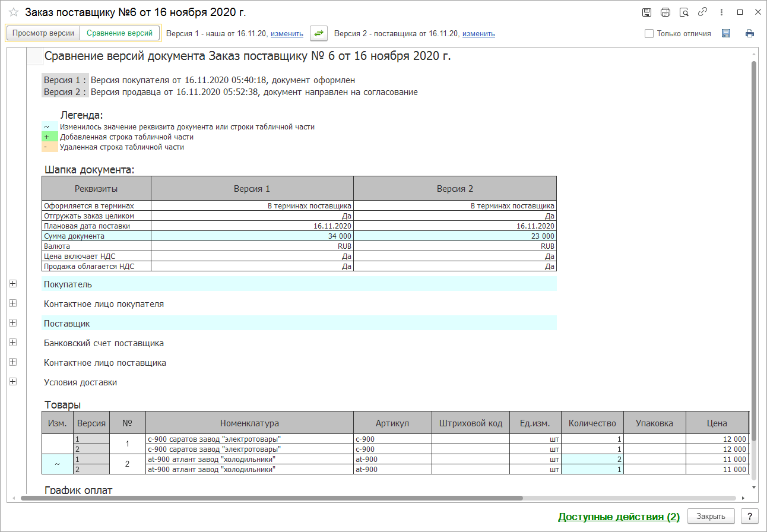767x532 pixels.
Task: Click the 'Артикул' column header
Action: 392,423
